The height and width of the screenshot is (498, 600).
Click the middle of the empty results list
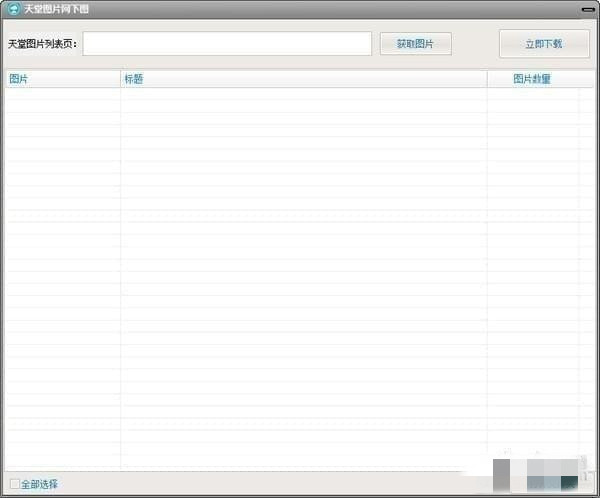click(300, 275)
